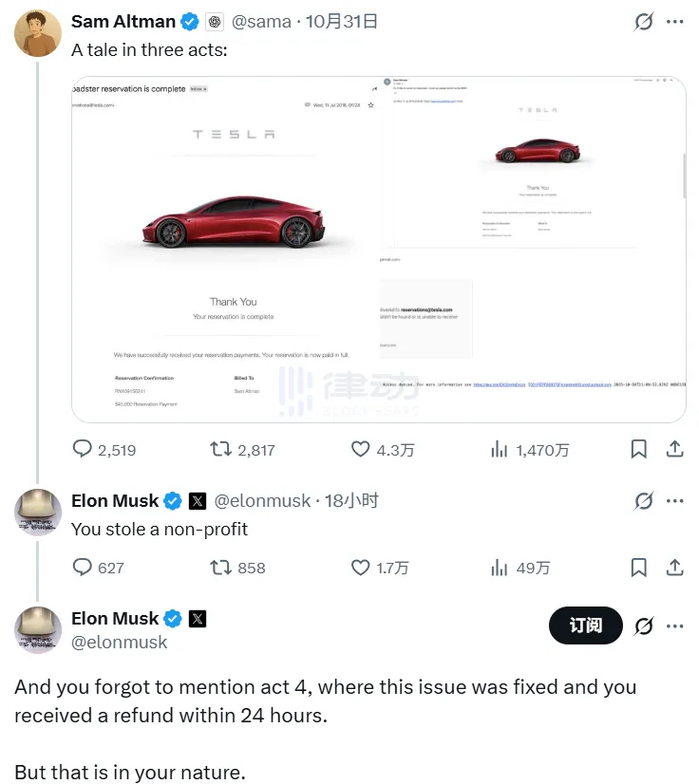The width and height of the screenshot is (699, 784).
Task: Bookmark Elon Musk's reply
Action: pos(638,567)
